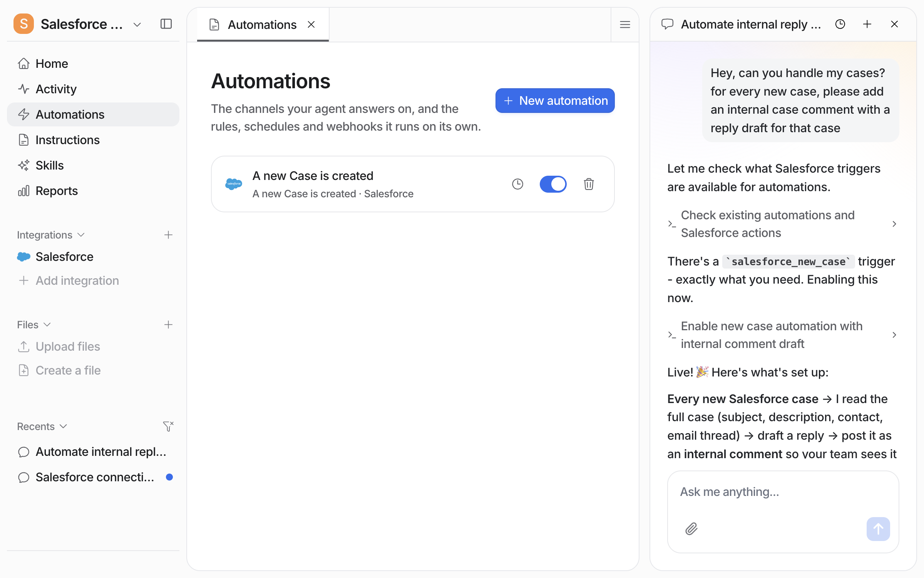This screenshot has width=924, height=578.
Task: Go to Home in the sidebar
Action: [x=93, y=64]
